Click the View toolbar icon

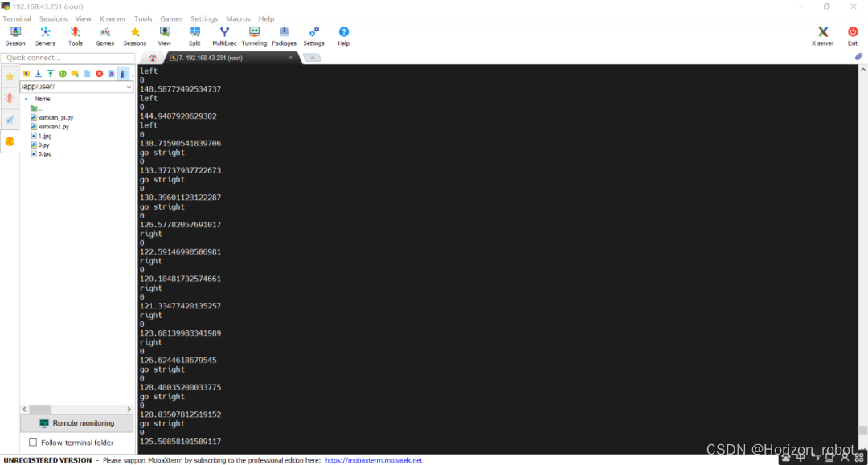click(x=165, y=36)
